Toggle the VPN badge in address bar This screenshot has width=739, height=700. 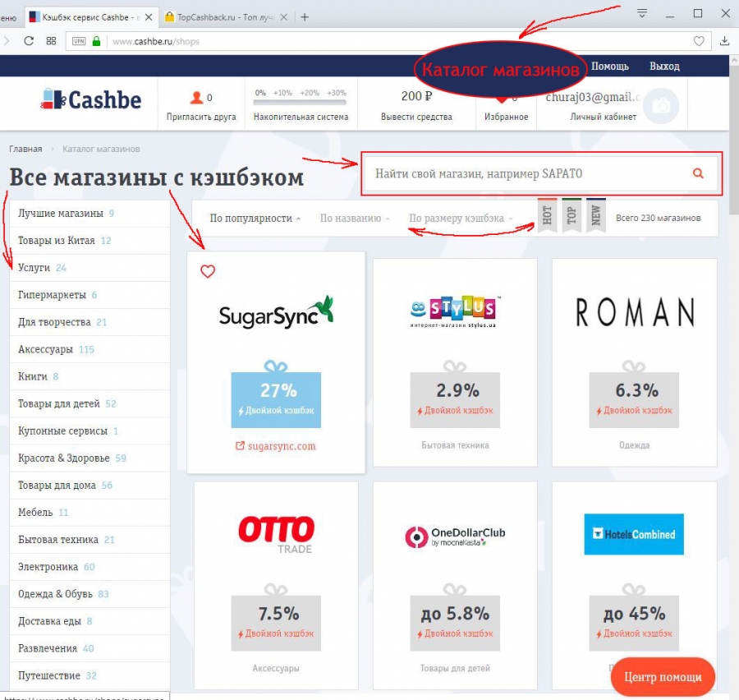pos(79,41)
